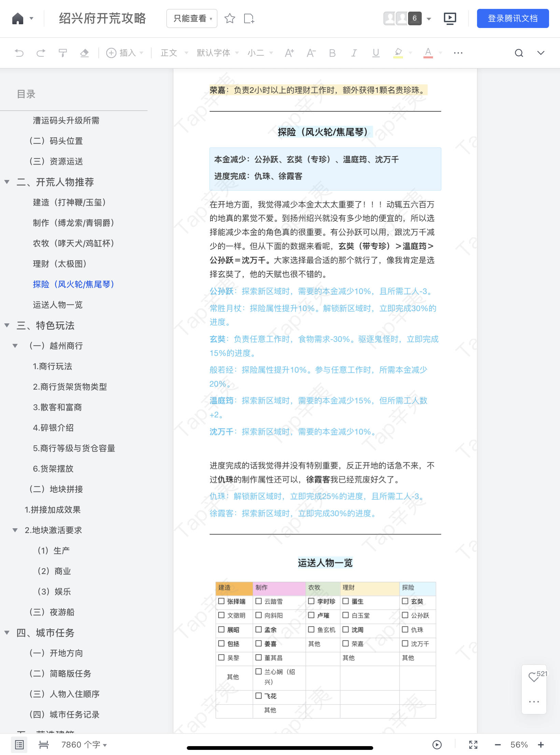Collapse 二、开荒人物推荐 outline section
The height and width of the screenshot is (755, 560).
[x=7, y=182]
